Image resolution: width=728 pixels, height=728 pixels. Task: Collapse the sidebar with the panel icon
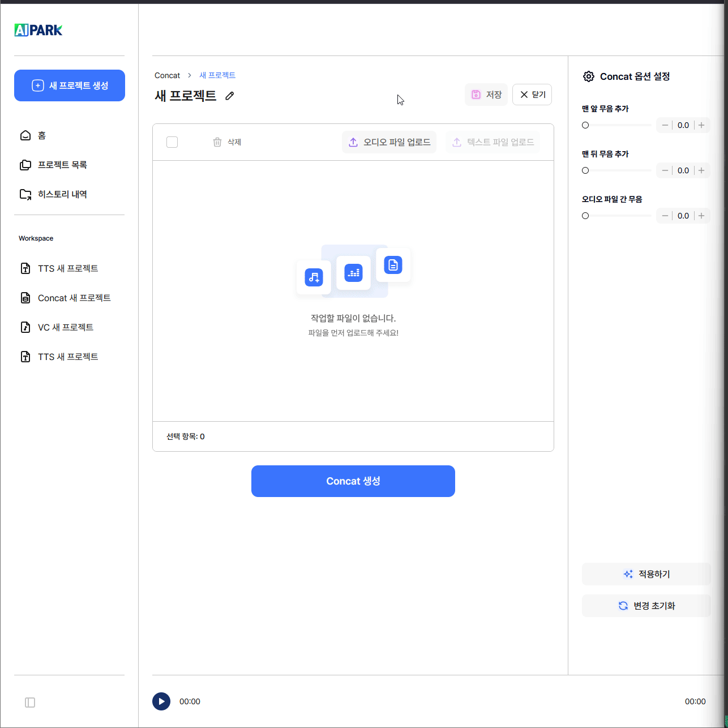click(30, 703)
